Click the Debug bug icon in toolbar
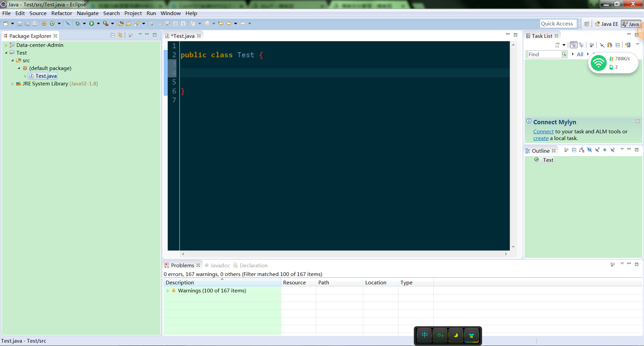Screen dimensions: 644x346 (x=77, y=23)
